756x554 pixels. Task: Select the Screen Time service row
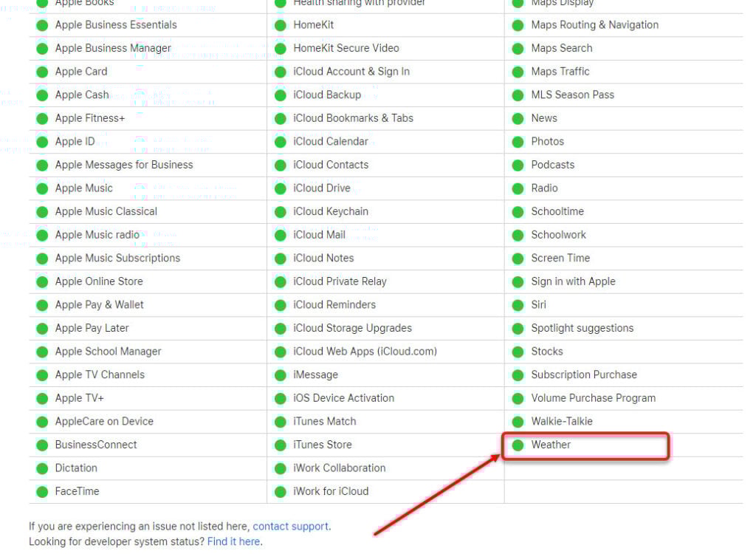(559, 258)
